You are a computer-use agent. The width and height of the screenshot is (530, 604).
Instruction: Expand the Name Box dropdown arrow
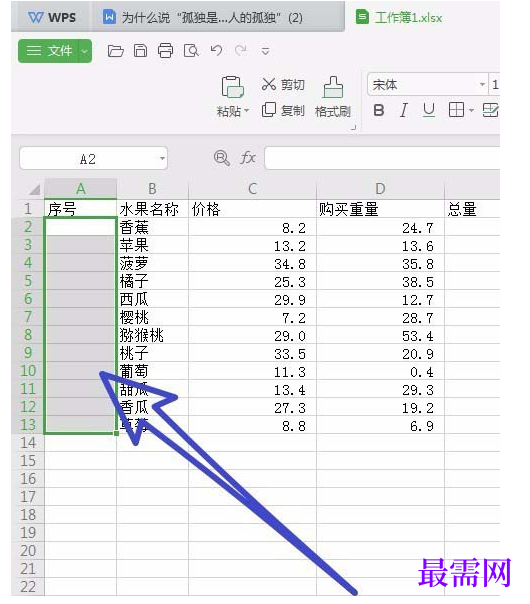click(162, 158)
